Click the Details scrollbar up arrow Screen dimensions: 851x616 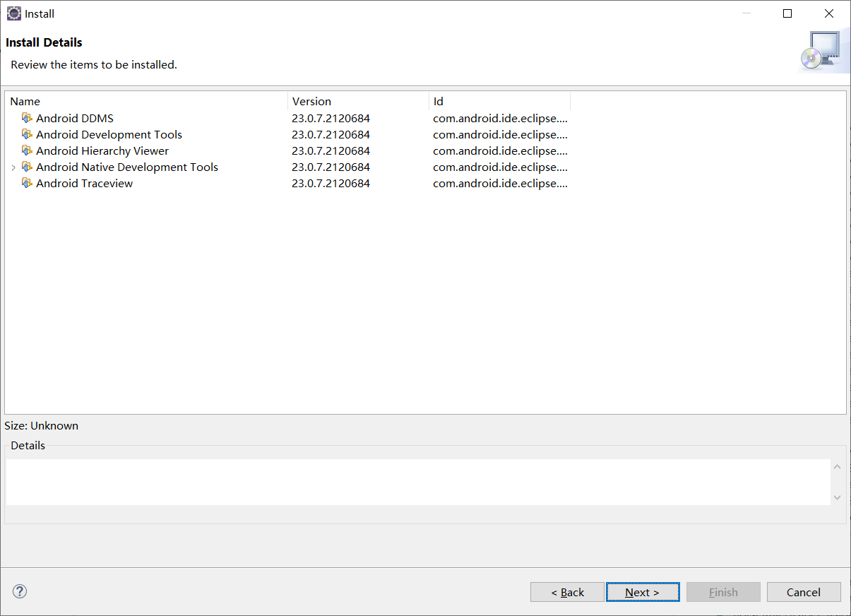[837, 467]
